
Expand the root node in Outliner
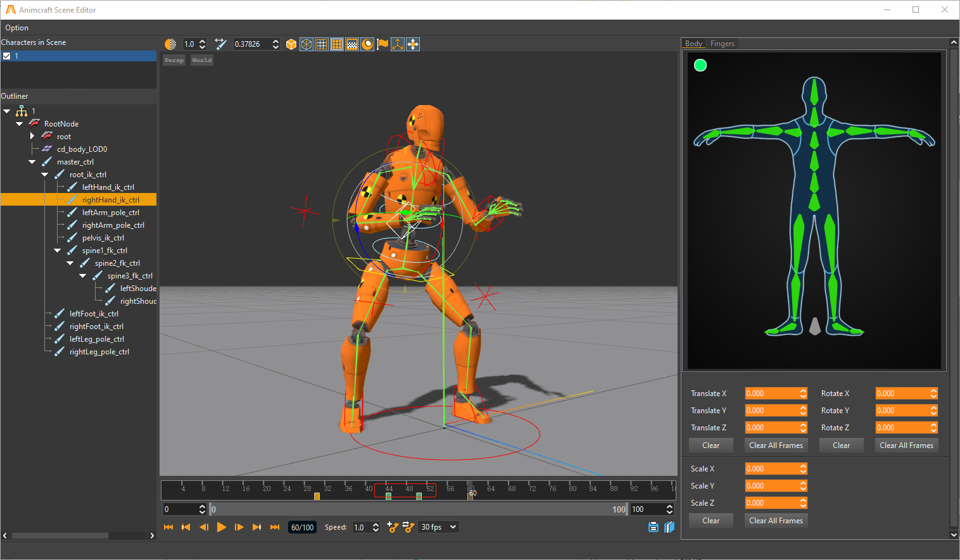coord(32,136)
